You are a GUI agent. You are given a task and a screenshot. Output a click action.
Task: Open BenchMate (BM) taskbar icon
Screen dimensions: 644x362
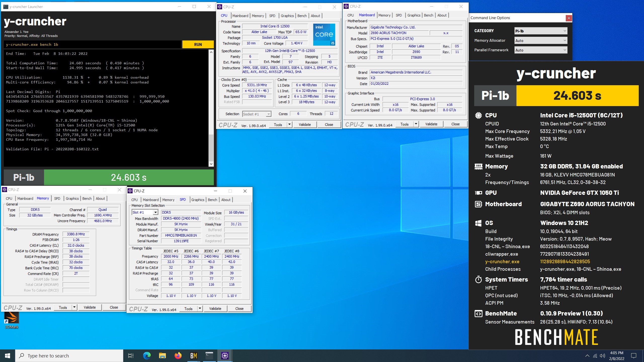tap(194, 356)
